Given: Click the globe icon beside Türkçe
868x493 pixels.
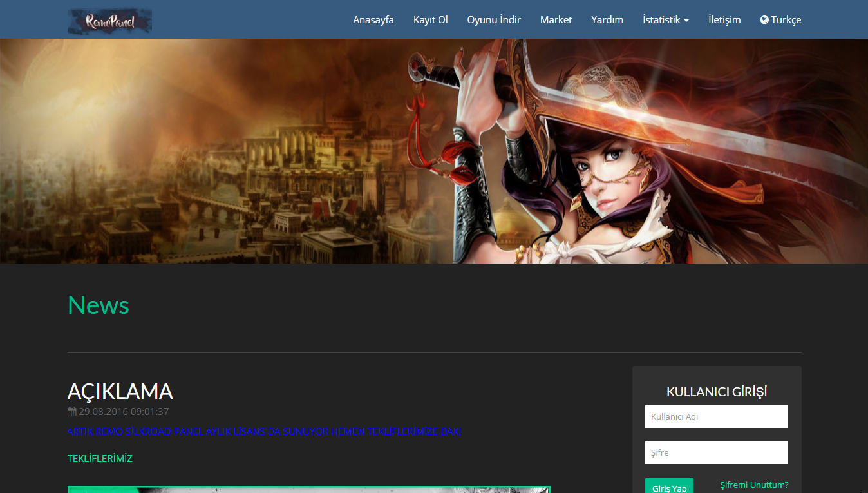Looking at the screenshot, I should tap(764, 20).
